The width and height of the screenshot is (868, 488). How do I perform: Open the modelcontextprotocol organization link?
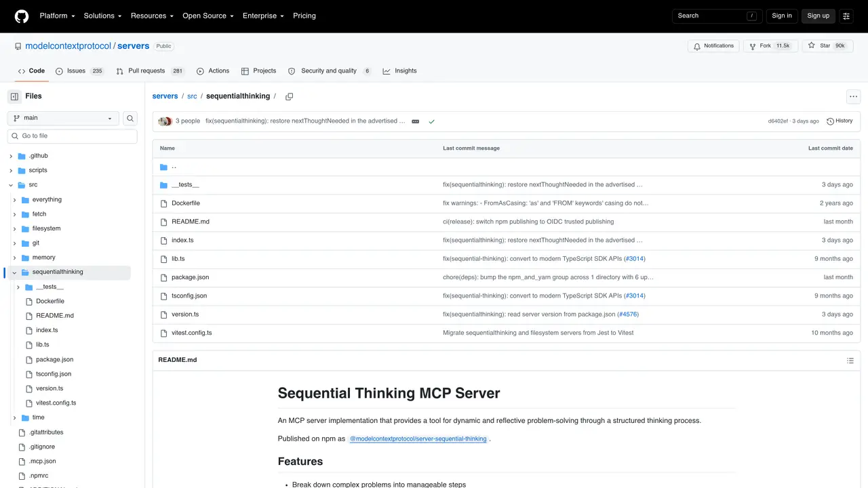click(68, 46)
